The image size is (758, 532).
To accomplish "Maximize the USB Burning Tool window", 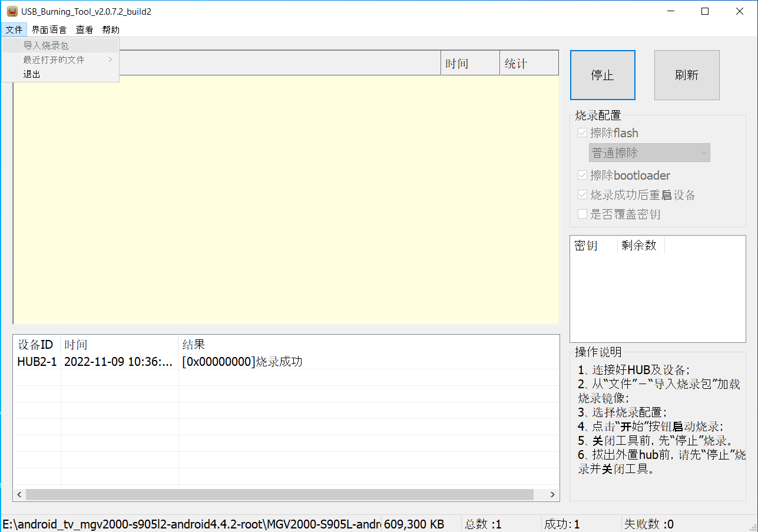I will click(705, 11).
